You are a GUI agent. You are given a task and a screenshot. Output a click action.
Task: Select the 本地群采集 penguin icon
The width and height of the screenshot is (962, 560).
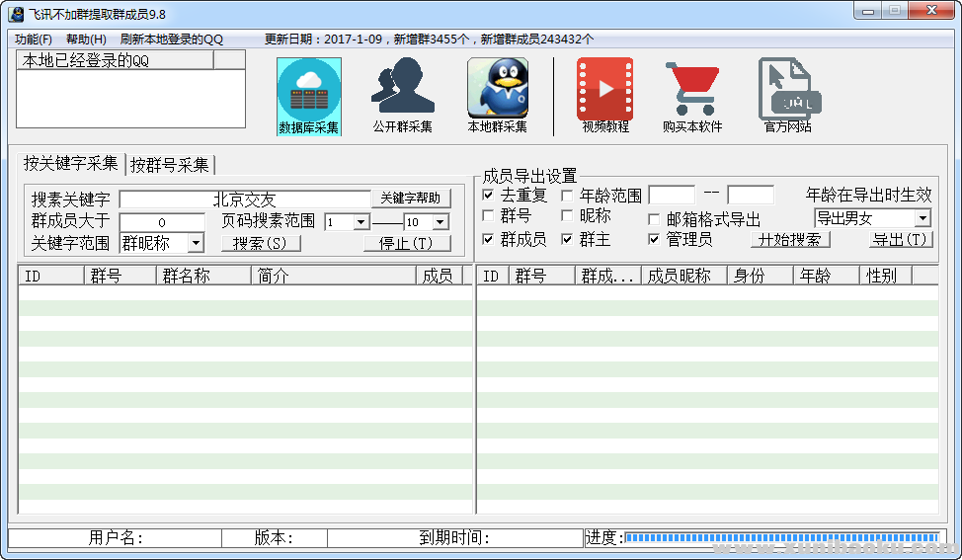(497, 90)
